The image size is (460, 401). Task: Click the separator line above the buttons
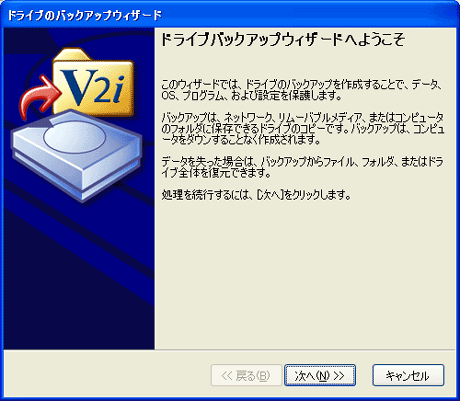[x=229, y=350]
